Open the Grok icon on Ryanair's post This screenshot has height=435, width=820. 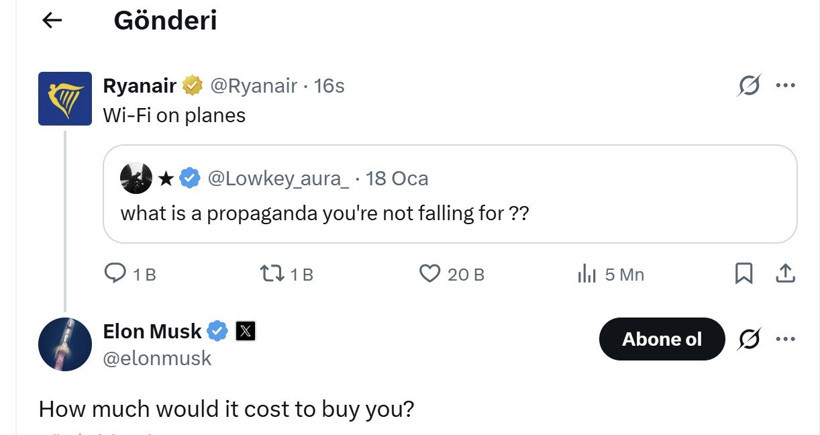click(748, 86)
